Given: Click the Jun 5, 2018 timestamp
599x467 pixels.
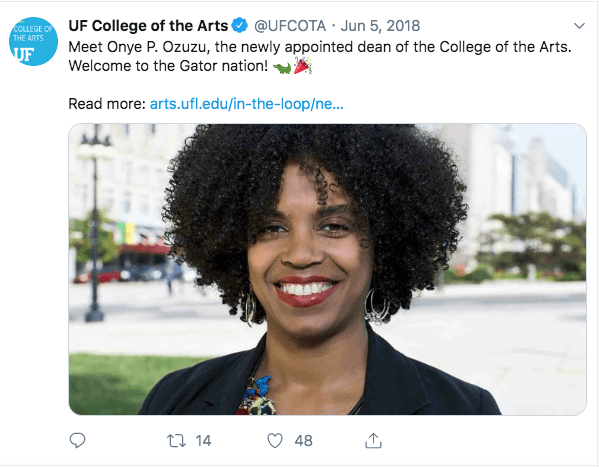Looking at the screenshot, I should click(380, 26).
